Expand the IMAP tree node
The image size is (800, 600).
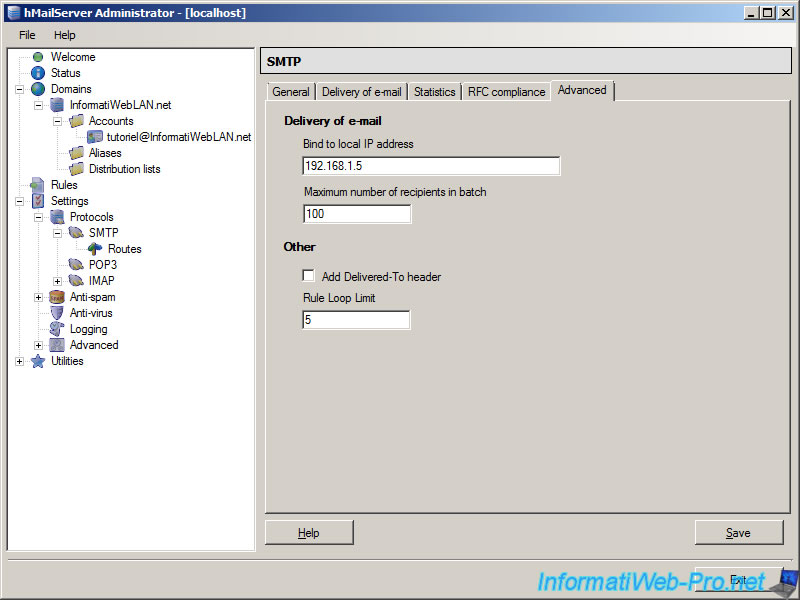pyautogui.click(x=58, y=281)
